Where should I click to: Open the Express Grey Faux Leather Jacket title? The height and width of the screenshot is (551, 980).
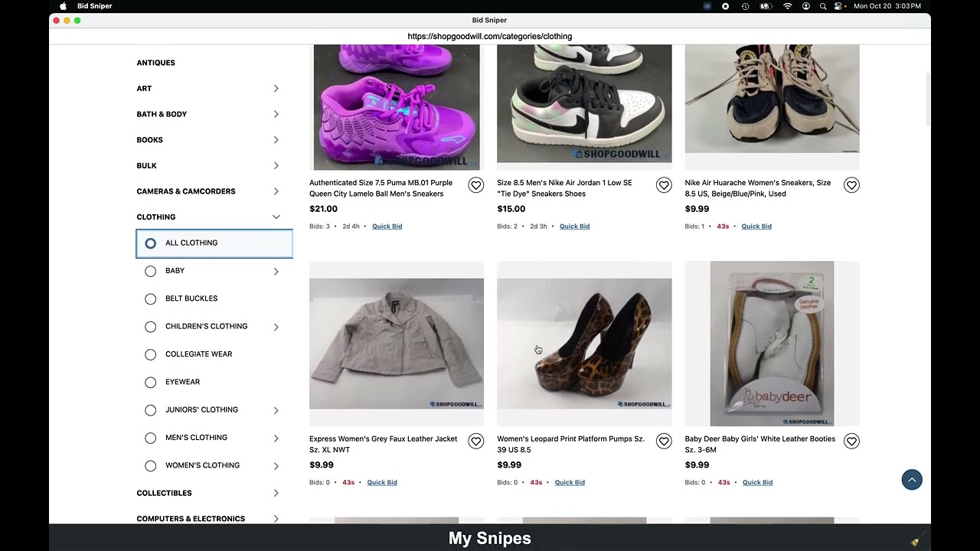383,445
